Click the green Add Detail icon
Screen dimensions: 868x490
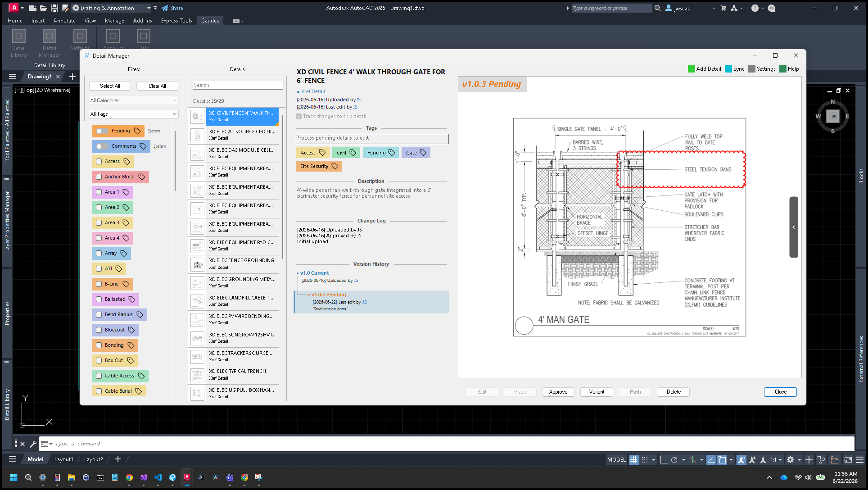coord(691,69)
